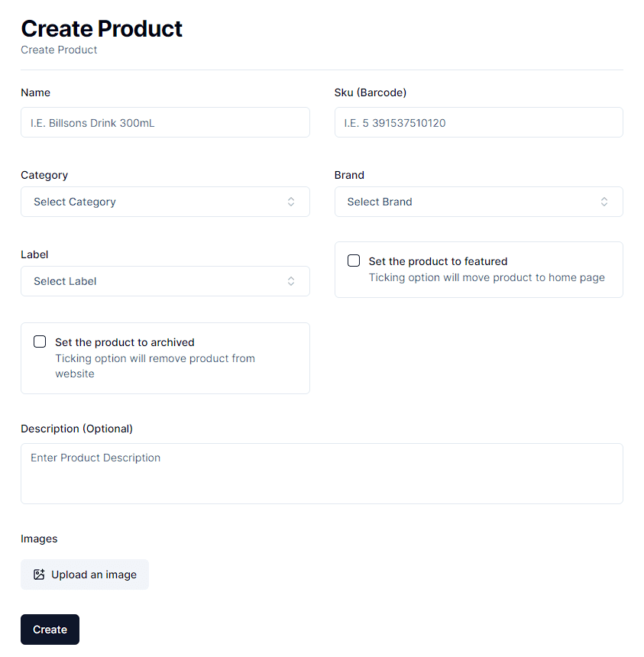Open the Select Brand dropdown
The width and height of the screenshot is (644, 657).
click(478, 202)
